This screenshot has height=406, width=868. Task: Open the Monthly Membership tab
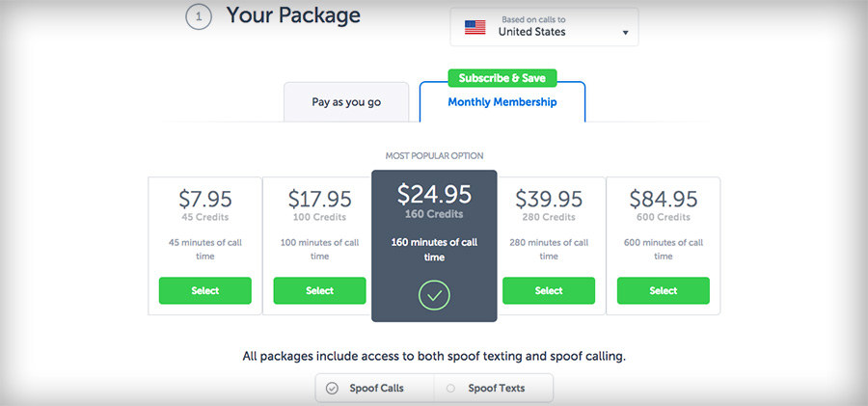pyautogui.click(x=502, y=102)
